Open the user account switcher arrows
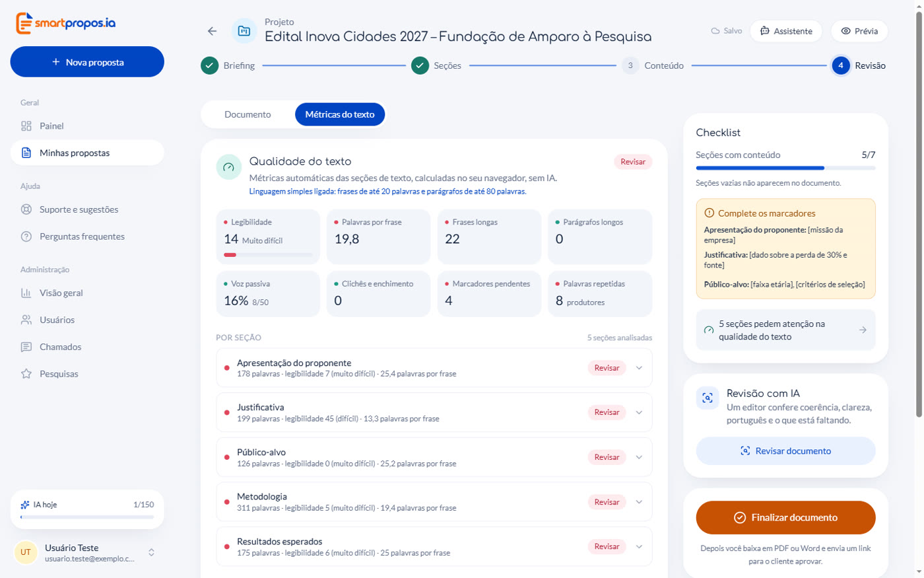The height and width of the screenshot is (578, 924). point(151,552)
